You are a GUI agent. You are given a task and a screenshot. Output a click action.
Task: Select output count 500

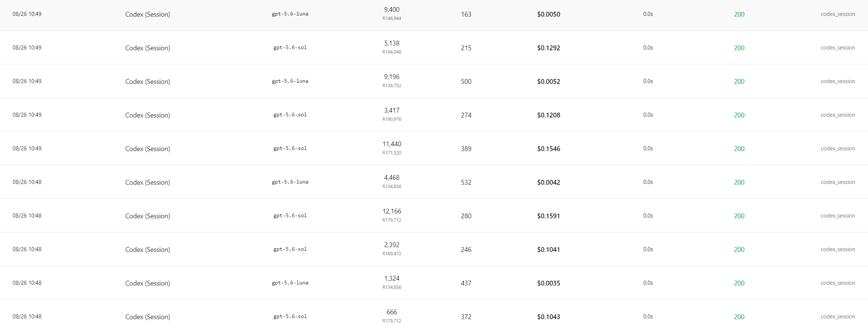point(466,82)
